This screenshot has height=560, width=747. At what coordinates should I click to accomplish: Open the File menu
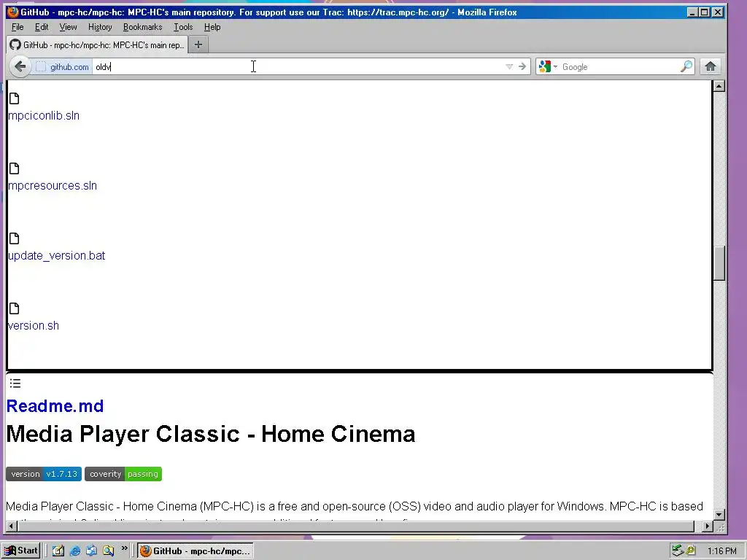18,27
